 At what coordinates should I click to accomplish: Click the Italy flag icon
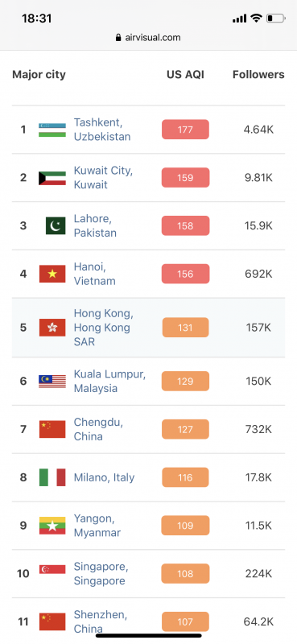pyautogui.click(x=52, y=477)
